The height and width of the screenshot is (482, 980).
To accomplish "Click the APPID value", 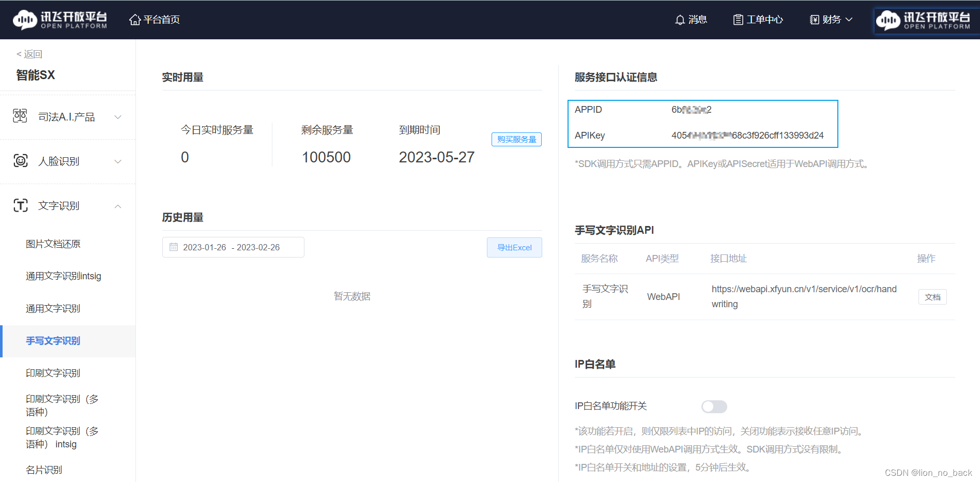I will [692, 110].
